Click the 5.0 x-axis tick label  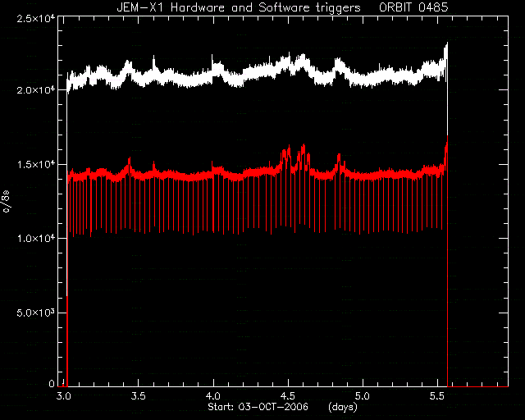pos(363,396)
